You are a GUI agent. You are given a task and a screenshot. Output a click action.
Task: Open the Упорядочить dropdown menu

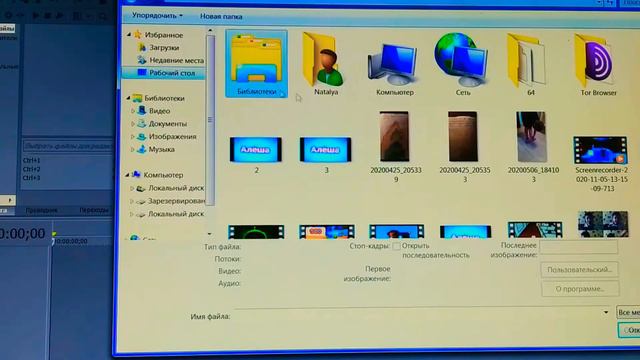[x=157, y=16]
